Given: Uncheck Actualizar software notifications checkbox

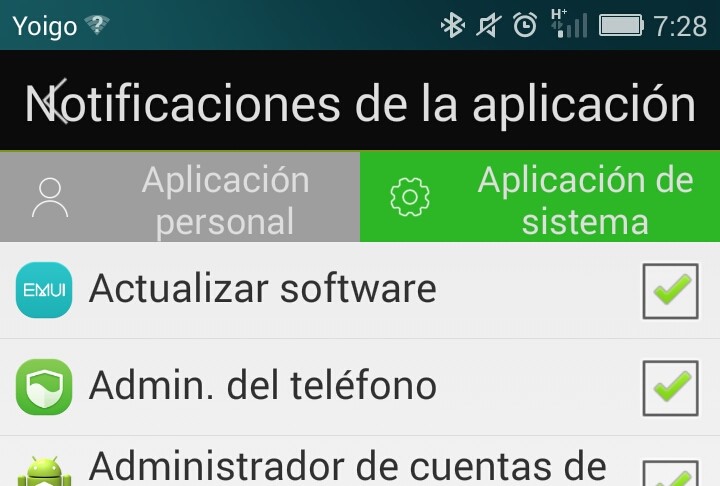Looking at the screenshot, I should (x=670, y=291).
